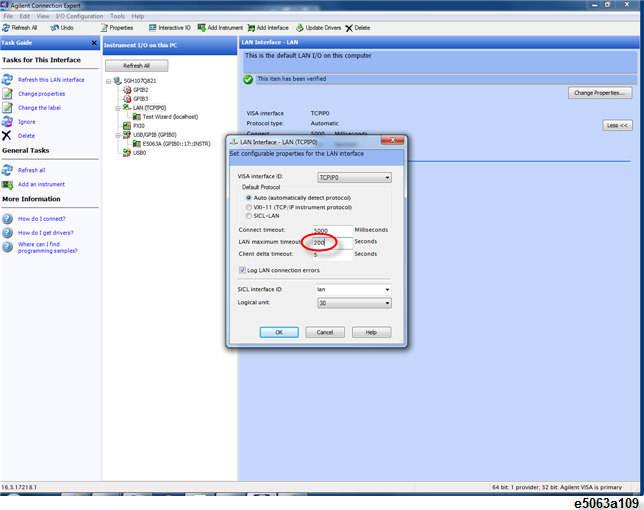Select Auto detect protocol radio button

pos(248,198)
